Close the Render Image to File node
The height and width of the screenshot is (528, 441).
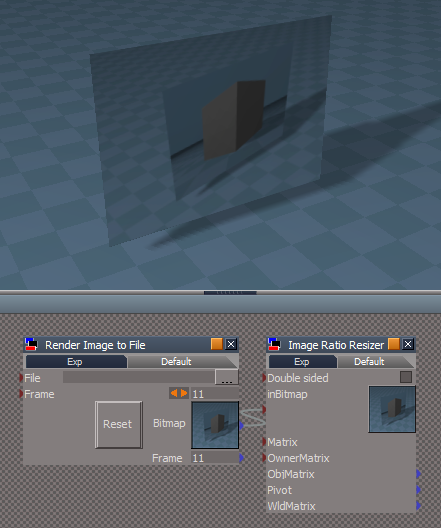tap(231, 344)
